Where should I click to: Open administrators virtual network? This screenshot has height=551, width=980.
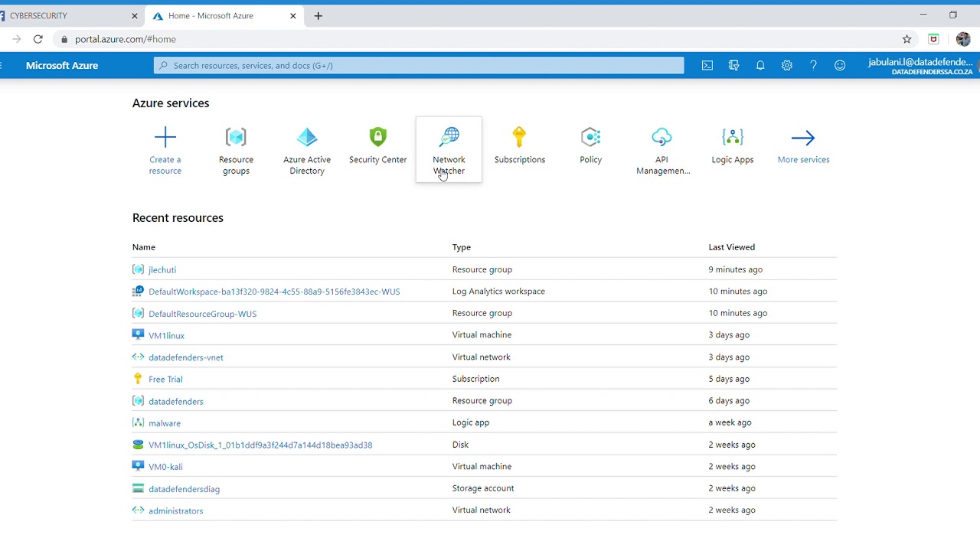click(176, 511)
